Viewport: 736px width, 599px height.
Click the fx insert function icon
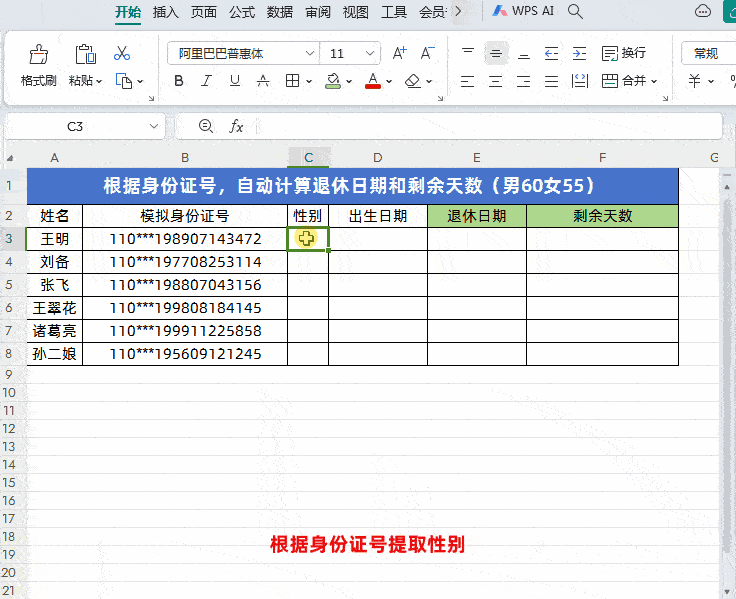coord(236,126)
